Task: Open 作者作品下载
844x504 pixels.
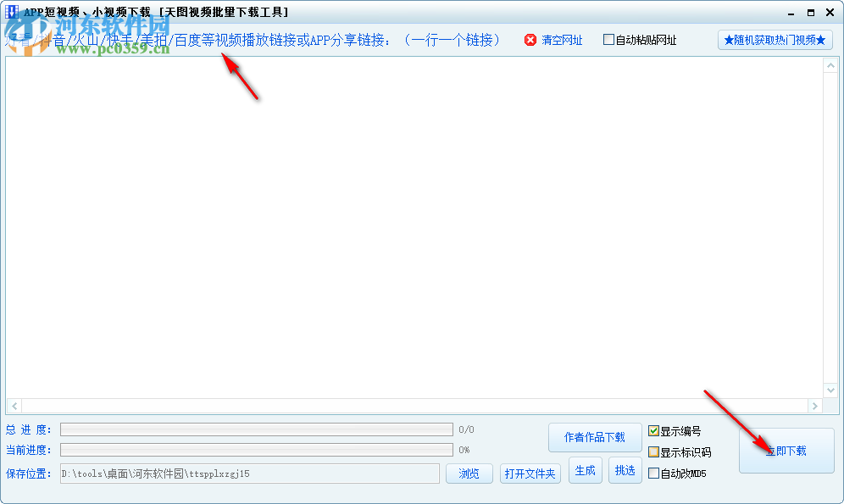Action: 595,437
